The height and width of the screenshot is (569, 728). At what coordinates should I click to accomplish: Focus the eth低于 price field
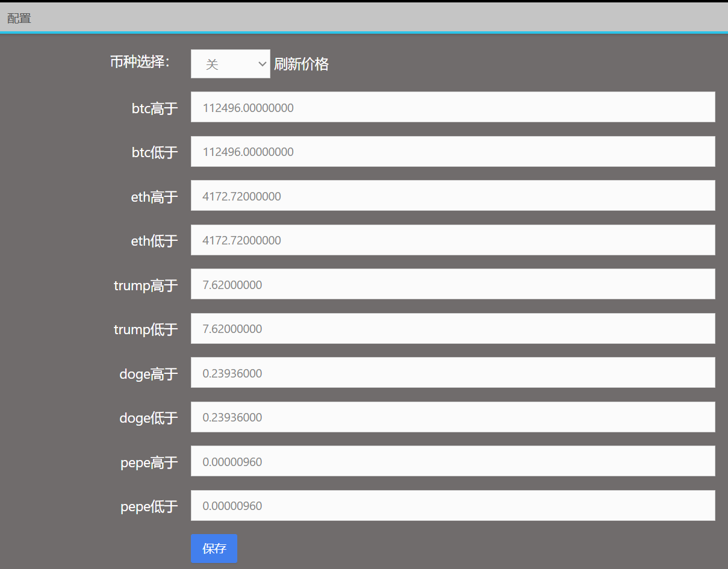pos(452,240)
